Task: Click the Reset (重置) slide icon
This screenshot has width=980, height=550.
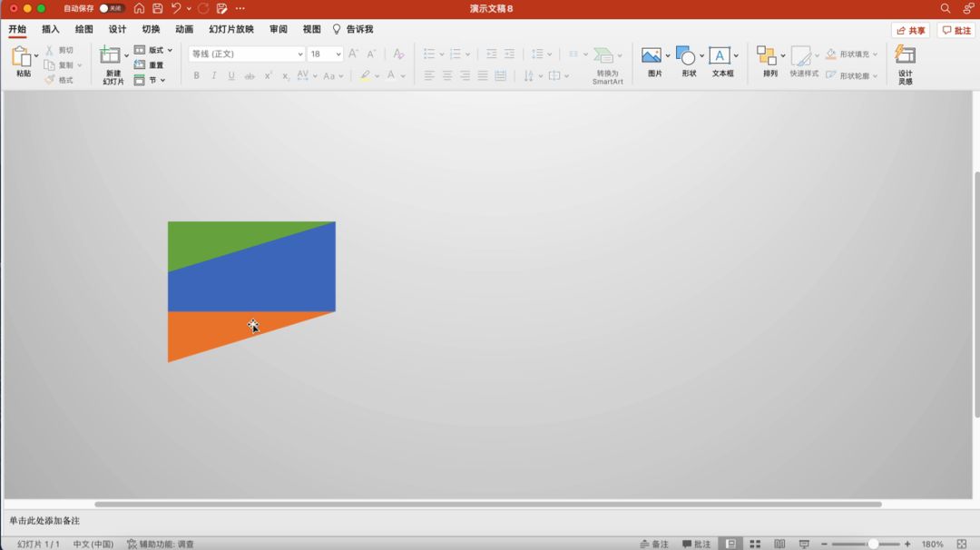Action: tap(140, 65)
